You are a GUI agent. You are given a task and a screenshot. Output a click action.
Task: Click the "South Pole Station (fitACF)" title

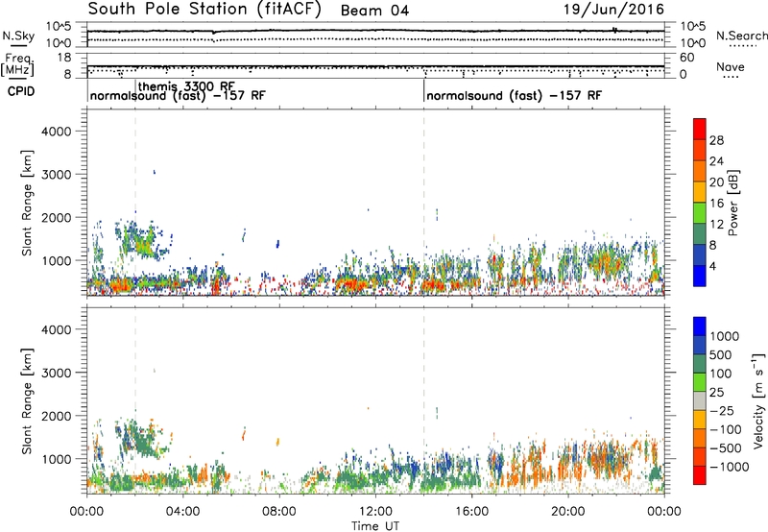click(204, 10)
